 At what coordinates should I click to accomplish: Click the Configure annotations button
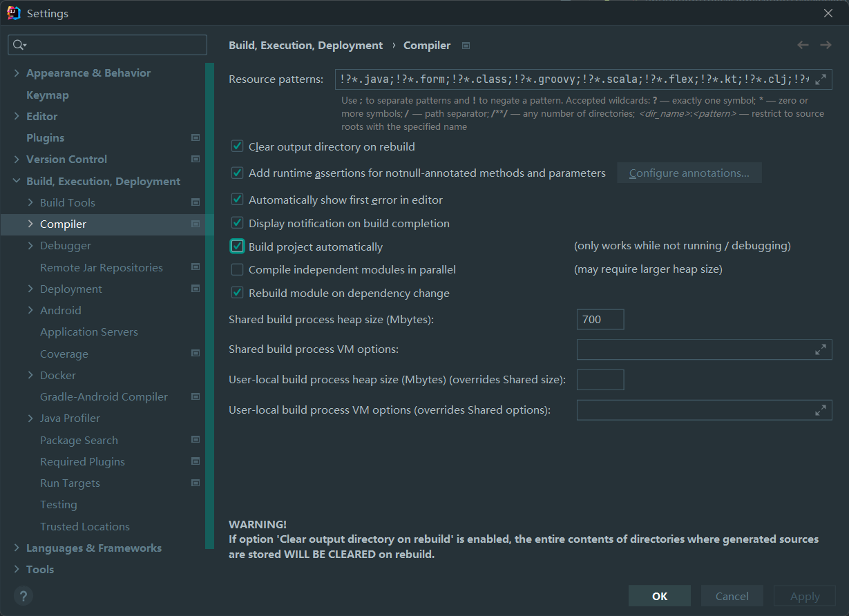tap(689, 173)
